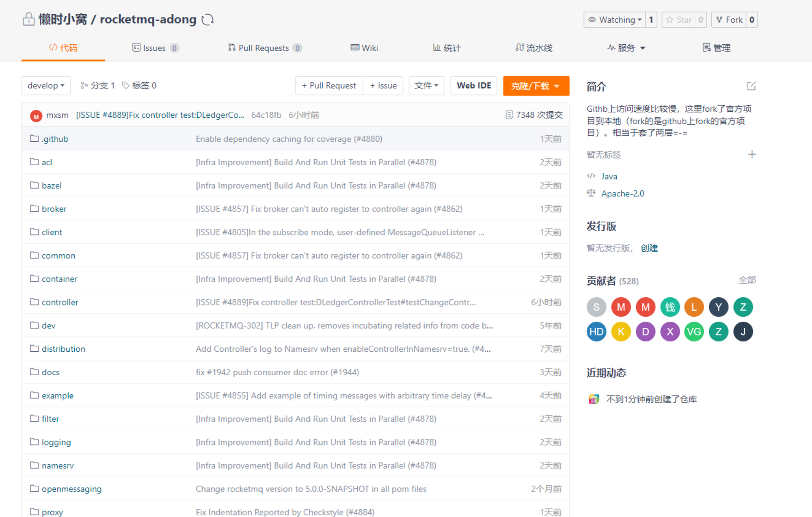The image size is (812, 517).
Task: Open the 管理 tab
Action: (717, 48)
